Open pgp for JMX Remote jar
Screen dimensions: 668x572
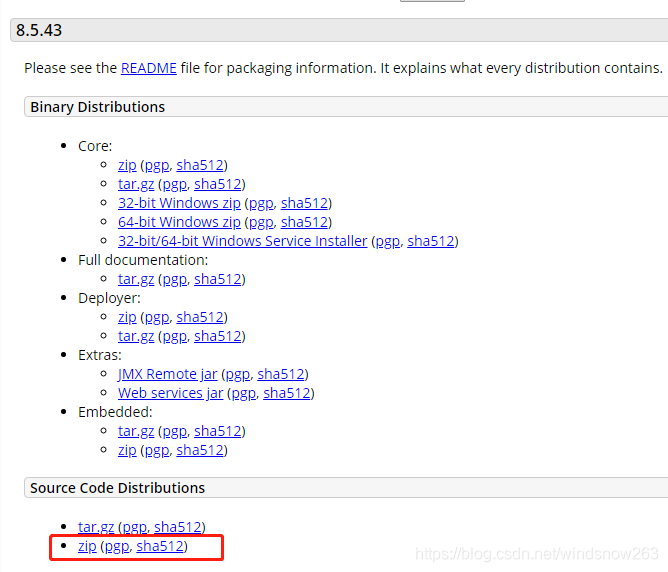pos(238,374)
